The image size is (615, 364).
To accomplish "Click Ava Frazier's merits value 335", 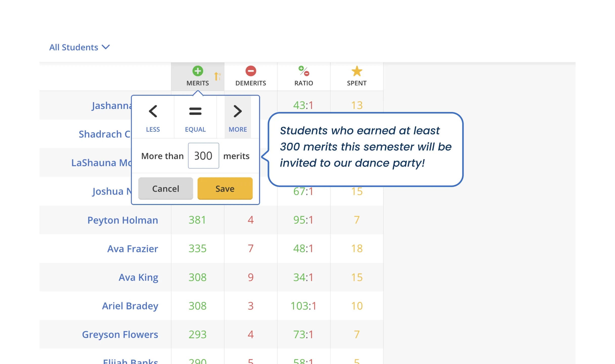I will tap(197, 248).
